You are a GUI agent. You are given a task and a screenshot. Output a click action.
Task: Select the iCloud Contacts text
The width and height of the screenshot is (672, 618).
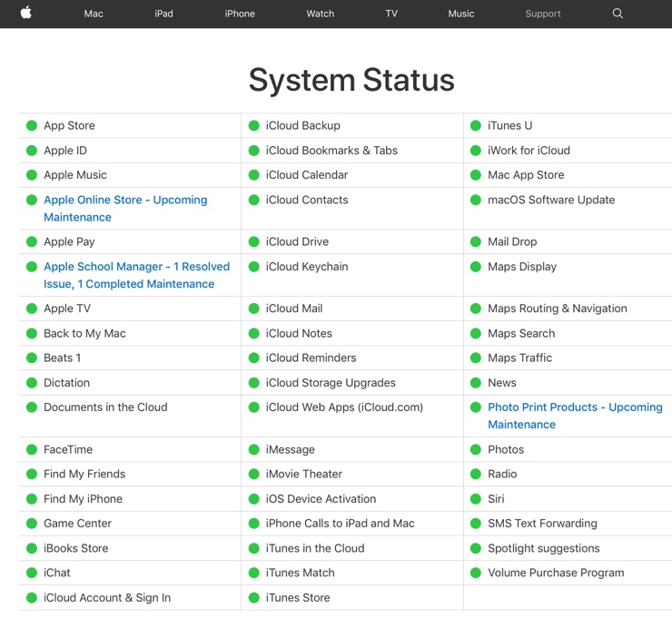pos(307,200)
